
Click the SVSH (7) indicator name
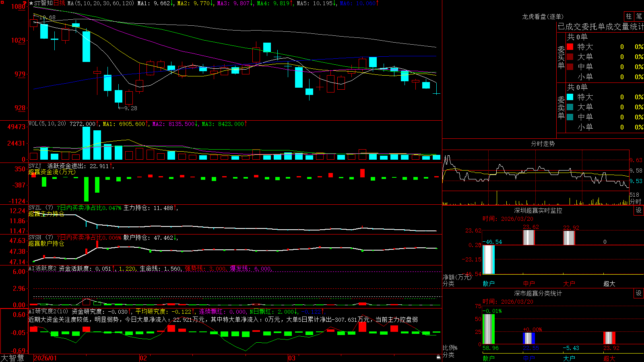41,238
